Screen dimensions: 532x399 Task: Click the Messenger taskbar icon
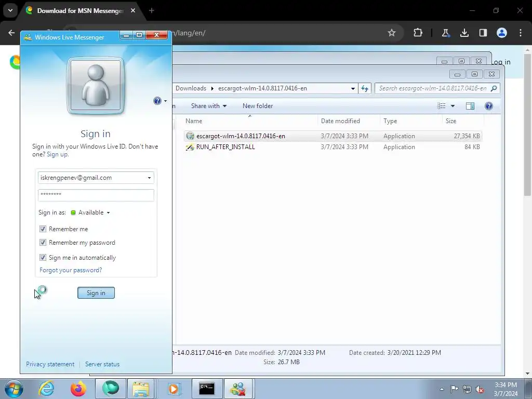238,389
